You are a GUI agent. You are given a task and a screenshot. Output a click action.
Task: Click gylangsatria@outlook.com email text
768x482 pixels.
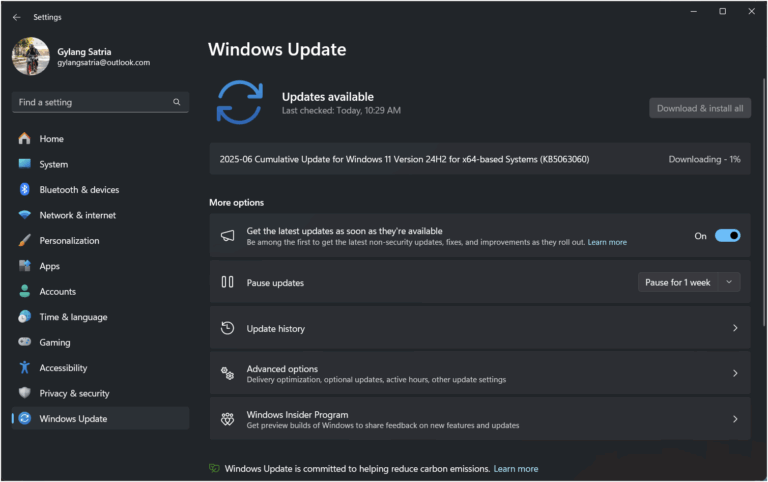click(103, 63)
